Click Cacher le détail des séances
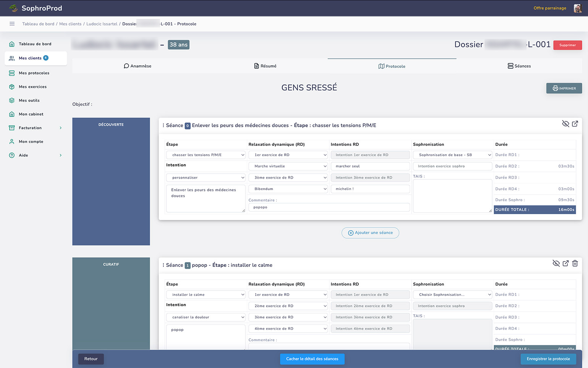588x368 pixels. 312,359
